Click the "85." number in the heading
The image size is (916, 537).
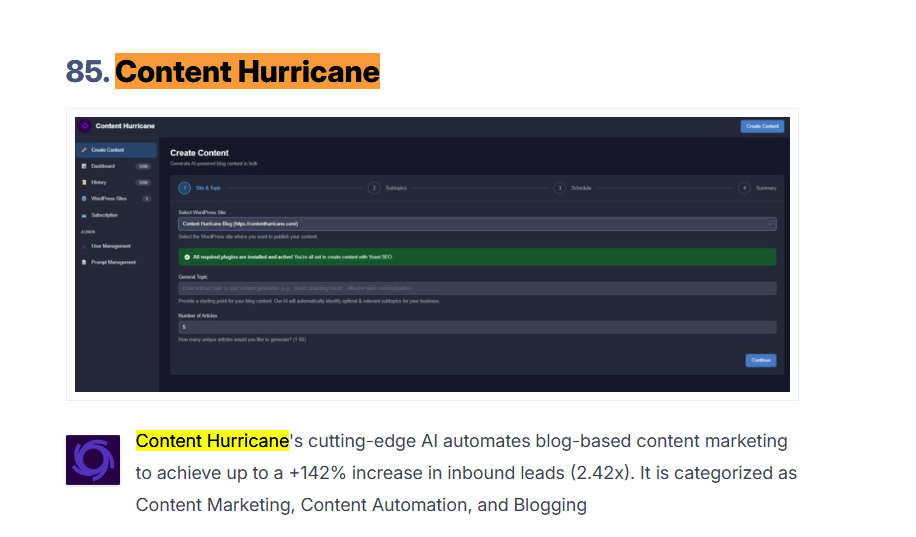(x=88, y=71)
